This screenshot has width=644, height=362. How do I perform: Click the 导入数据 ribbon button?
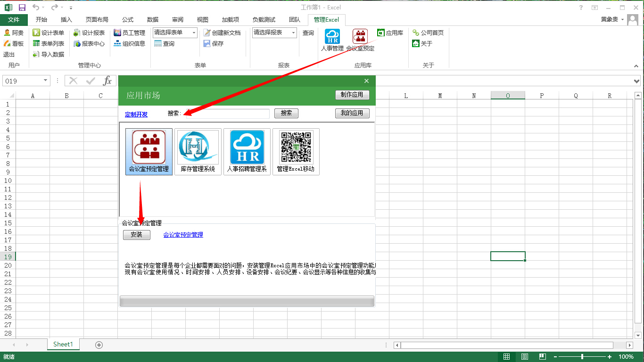coord(49,54)
